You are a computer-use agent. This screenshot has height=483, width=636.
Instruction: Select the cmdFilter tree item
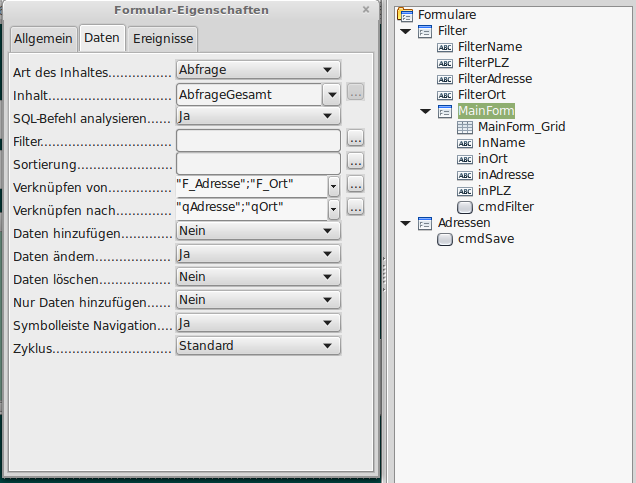pyautogui.click(x=506, y=207)
